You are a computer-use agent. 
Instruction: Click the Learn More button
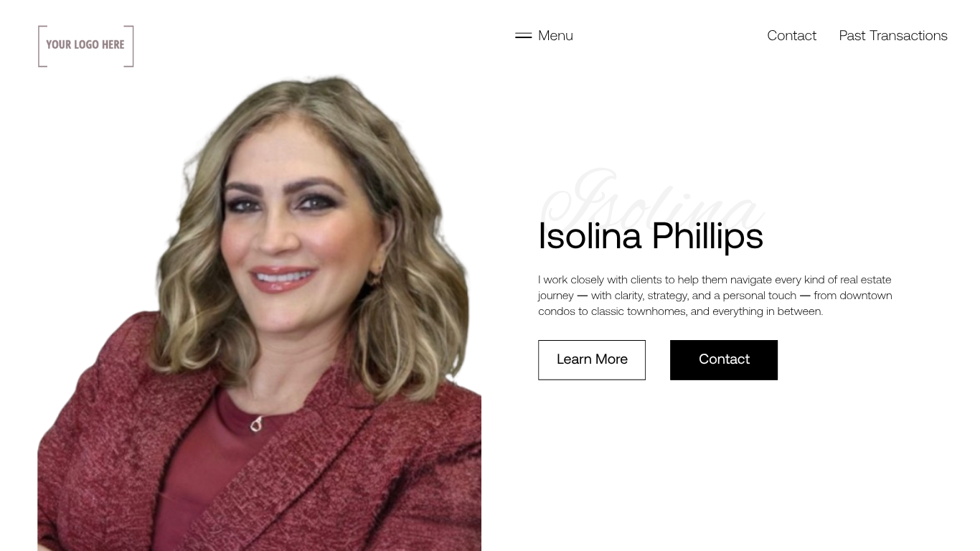(592, 359)
